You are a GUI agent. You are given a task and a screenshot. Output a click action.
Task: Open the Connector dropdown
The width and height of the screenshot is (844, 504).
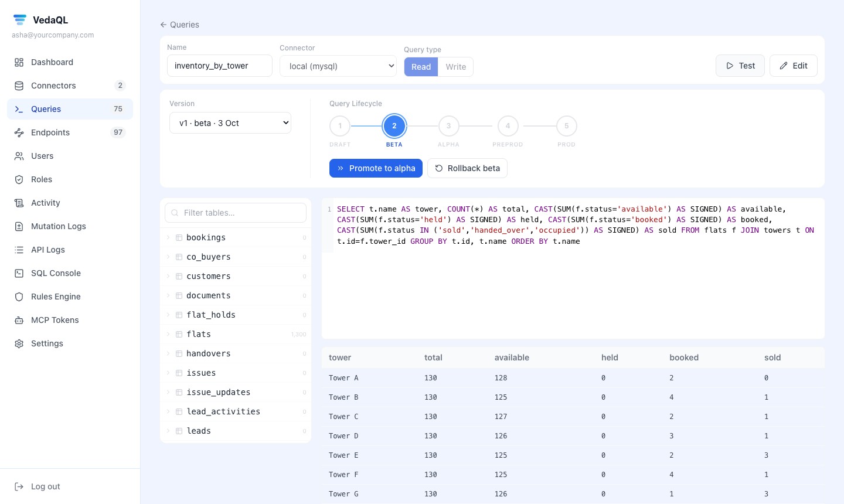point(338,66)
